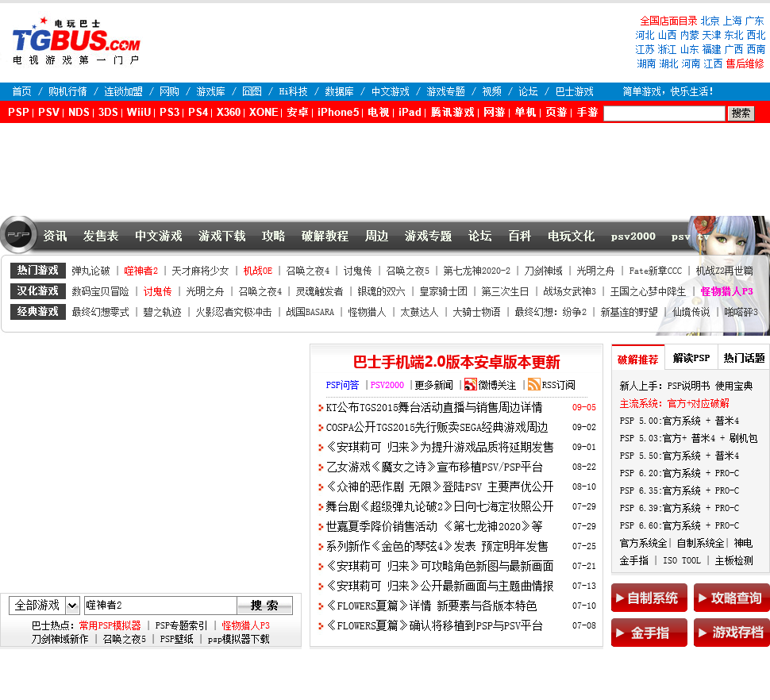The width and height of the screenshot is (770, 700).
Task: Open COSPA公开TGS2015先行贩卖 news item
Action: pos(437,427)
